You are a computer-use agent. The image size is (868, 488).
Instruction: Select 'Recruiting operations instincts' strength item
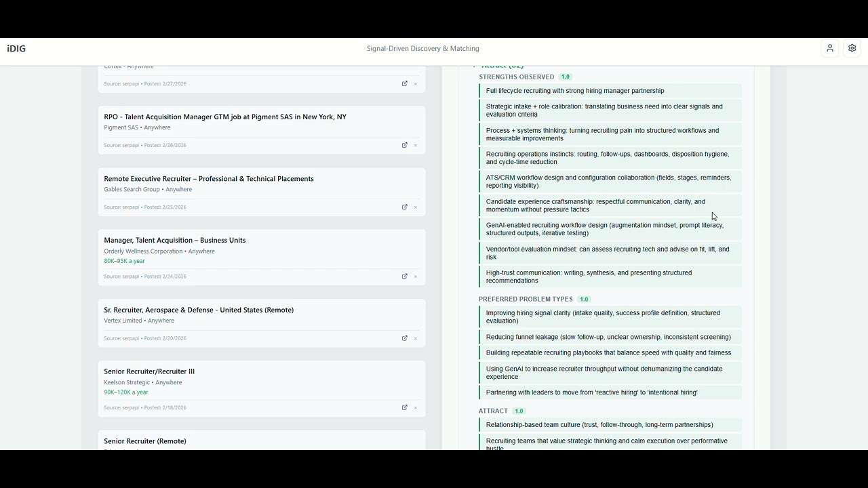pyautogui.click(x=610, y=158)
